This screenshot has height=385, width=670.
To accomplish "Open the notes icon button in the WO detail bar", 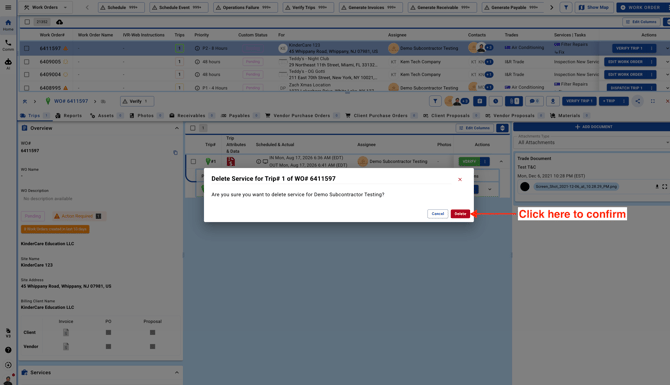I will (x=479, y=101).
